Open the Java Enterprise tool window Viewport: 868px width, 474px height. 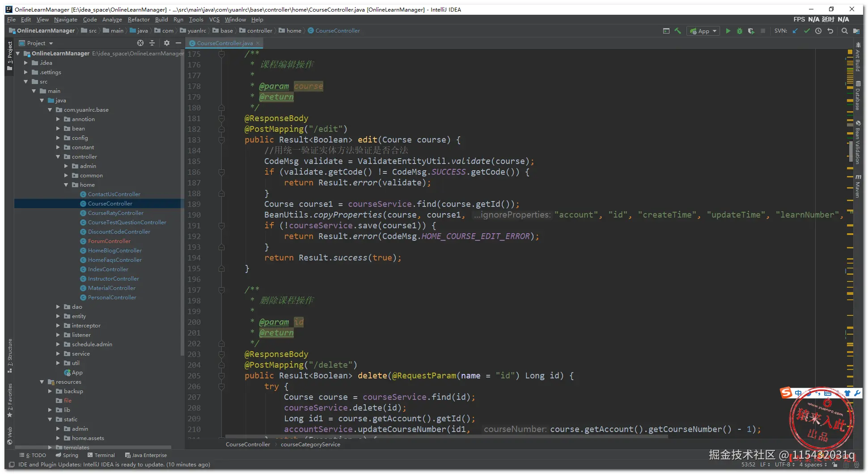tap(146, 455)
